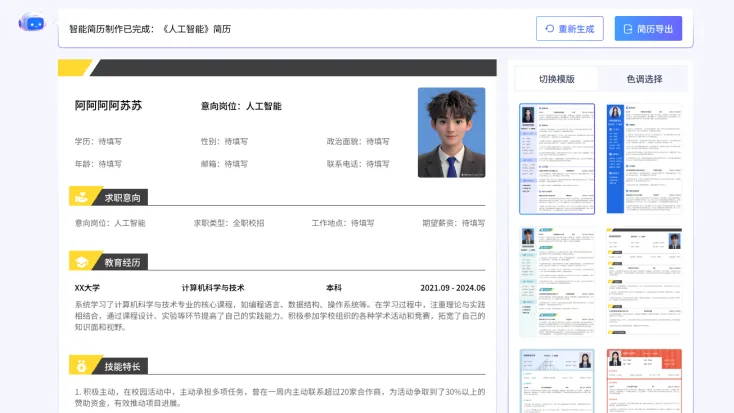Click the robot assistant avatar icon
734x413 pixels.
point(32,22)
